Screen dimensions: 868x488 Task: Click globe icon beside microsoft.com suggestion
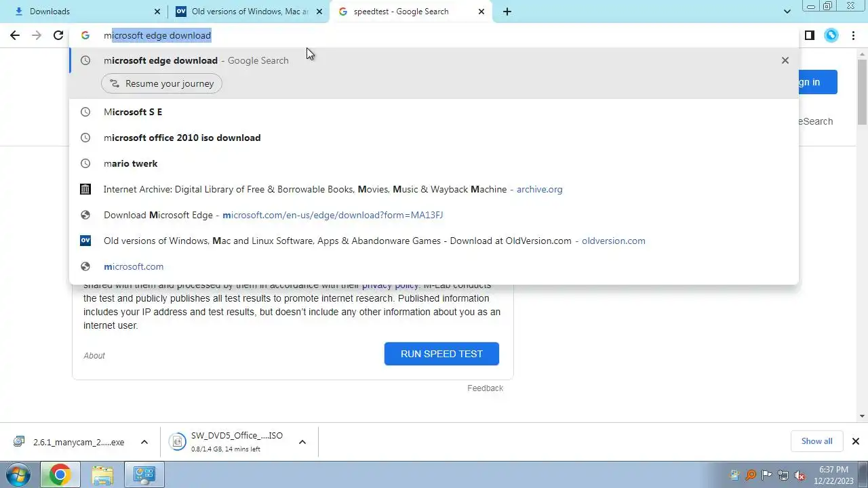tap(85, 266)
